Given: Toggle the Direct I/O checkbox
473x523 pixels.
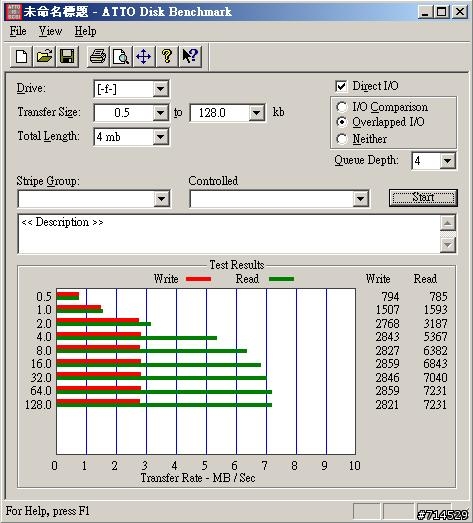Looking at the screenshot, I should (341, 86).
